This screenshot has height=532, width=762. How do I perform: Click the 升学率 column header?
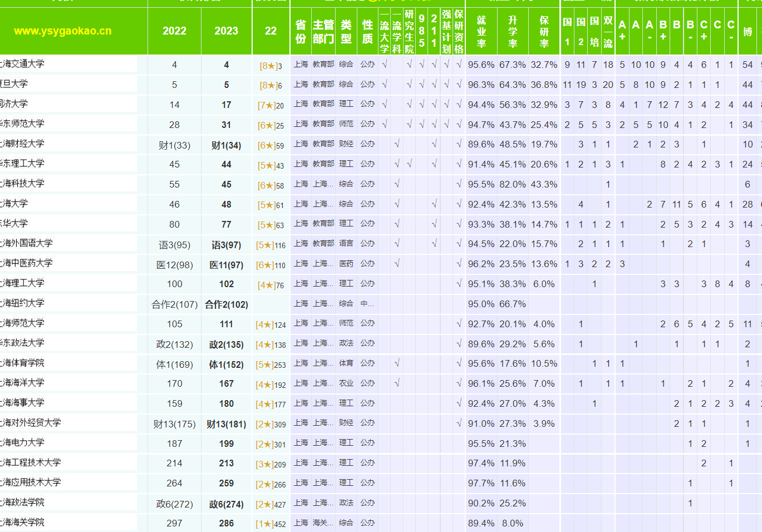pos(512,31)
